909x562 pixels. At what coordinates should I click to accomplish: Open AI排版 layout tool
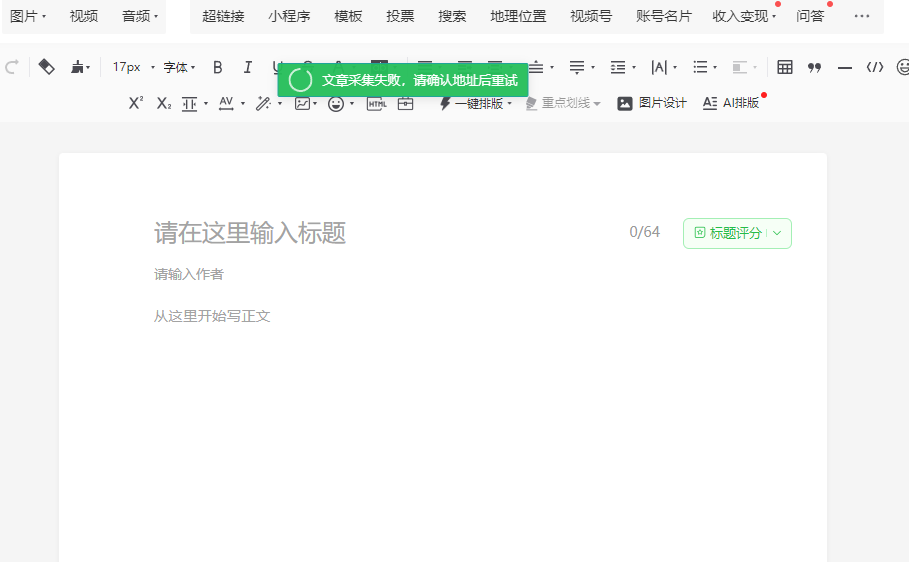pyautogui.click(x=731, y=103)
